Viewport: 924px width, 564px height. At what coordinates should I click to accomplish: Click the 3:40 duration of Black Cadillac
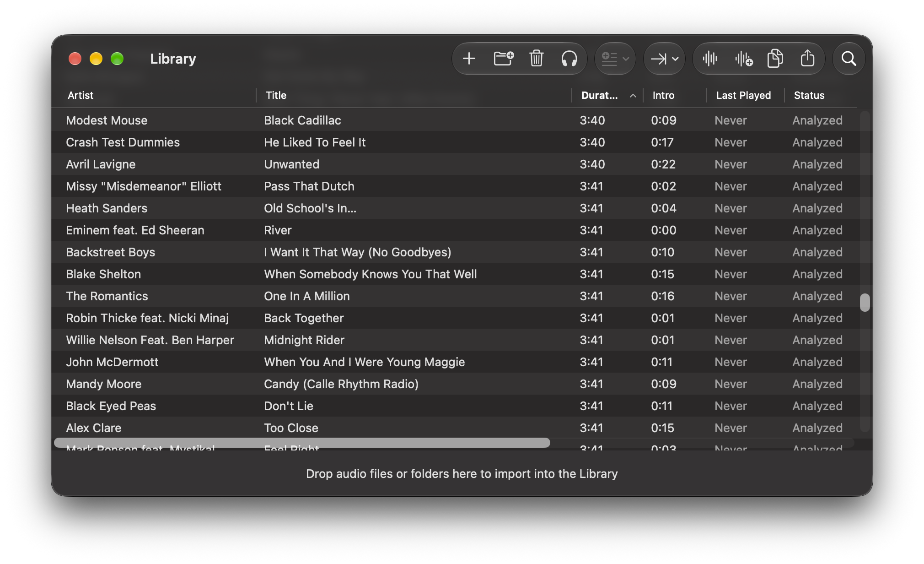[x=592, y=120]
